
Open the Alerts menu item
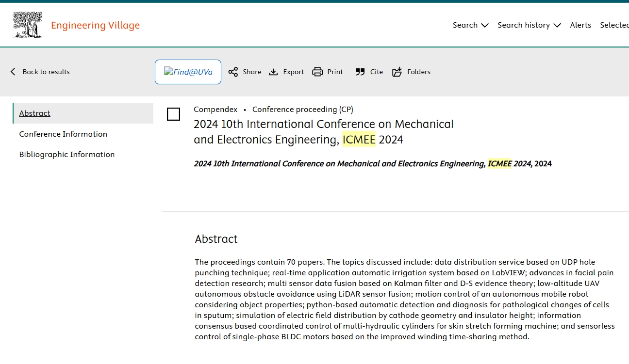[580, 25]
